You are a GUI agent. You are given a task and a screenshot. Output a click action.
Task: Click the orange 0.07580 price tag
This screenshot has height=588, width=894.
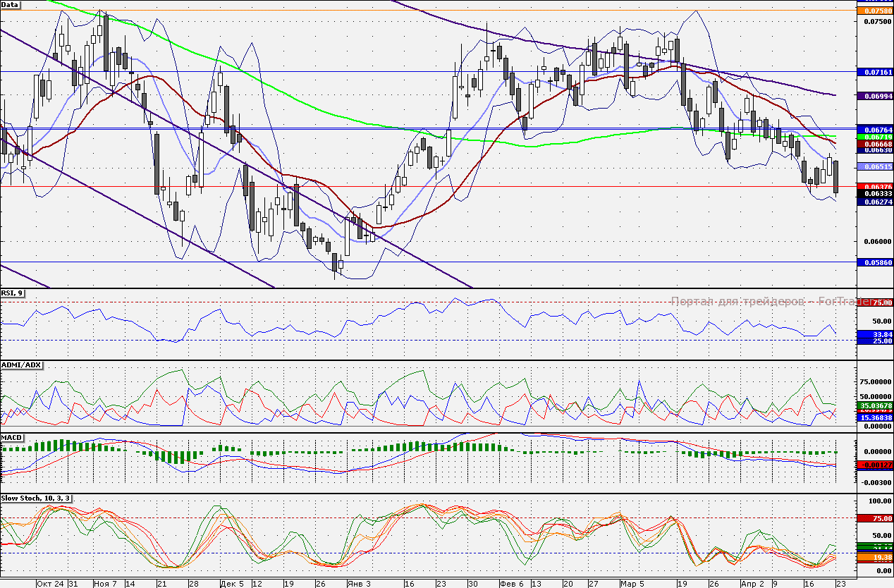[x=874, y=11]
